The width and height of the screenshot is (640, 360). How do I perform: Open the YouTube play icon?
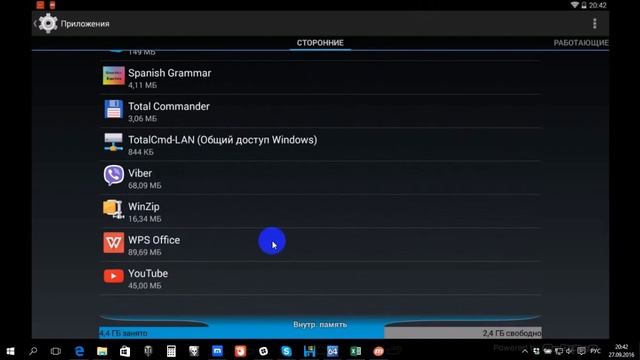113,276
